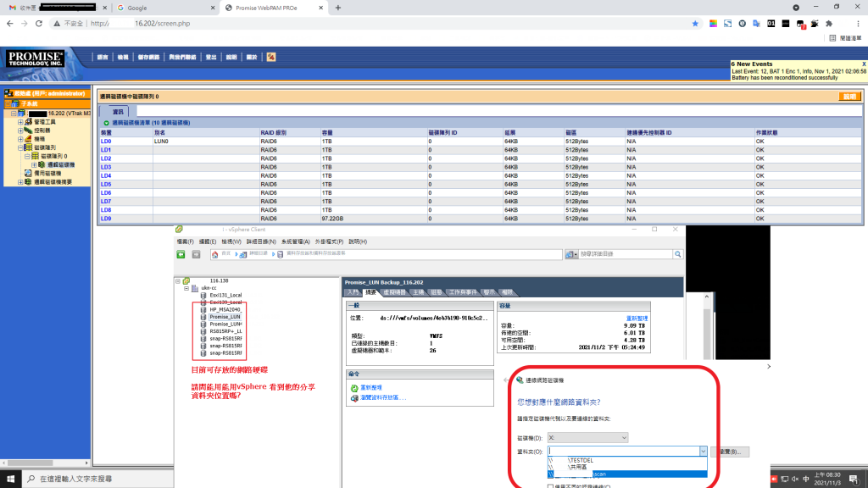Collapse the 磁碟陣列 0 tree node

coord(27,157)
